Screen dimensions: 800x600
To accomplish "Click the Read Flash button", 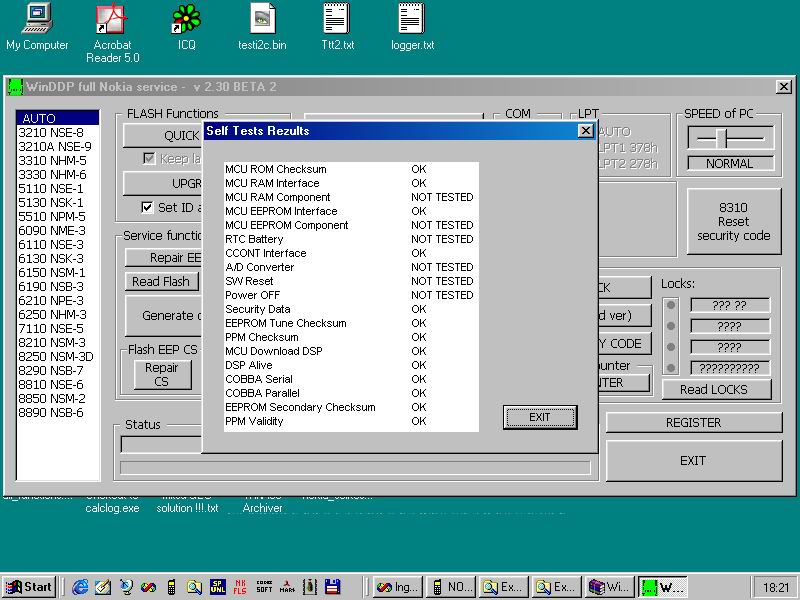I will pos(161,281).
